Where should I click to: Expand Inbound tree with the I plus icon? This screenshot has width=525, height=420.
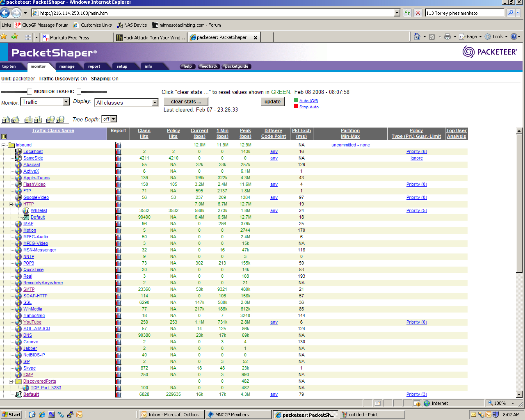click(x=38, y=119)
